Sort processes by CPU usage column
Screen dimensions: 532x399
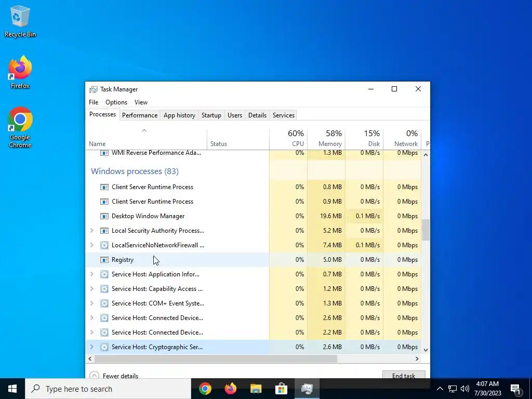[288, 139]
